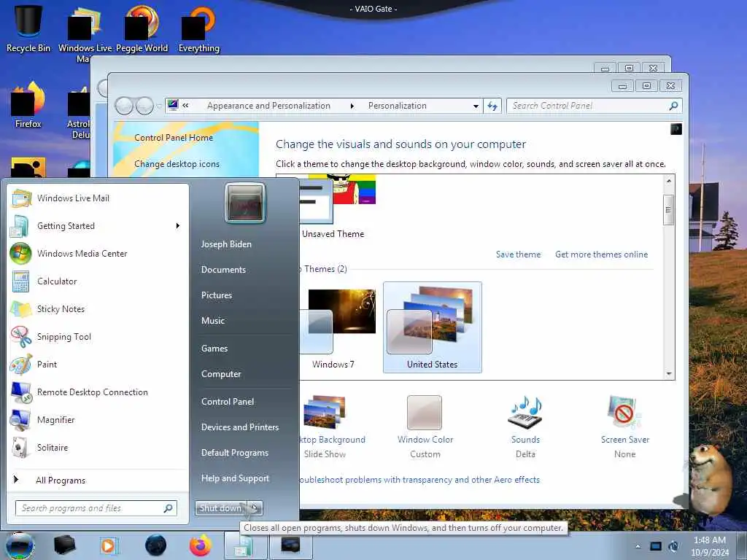
Task: Open Devices and Printers
Action: [239, 427]
